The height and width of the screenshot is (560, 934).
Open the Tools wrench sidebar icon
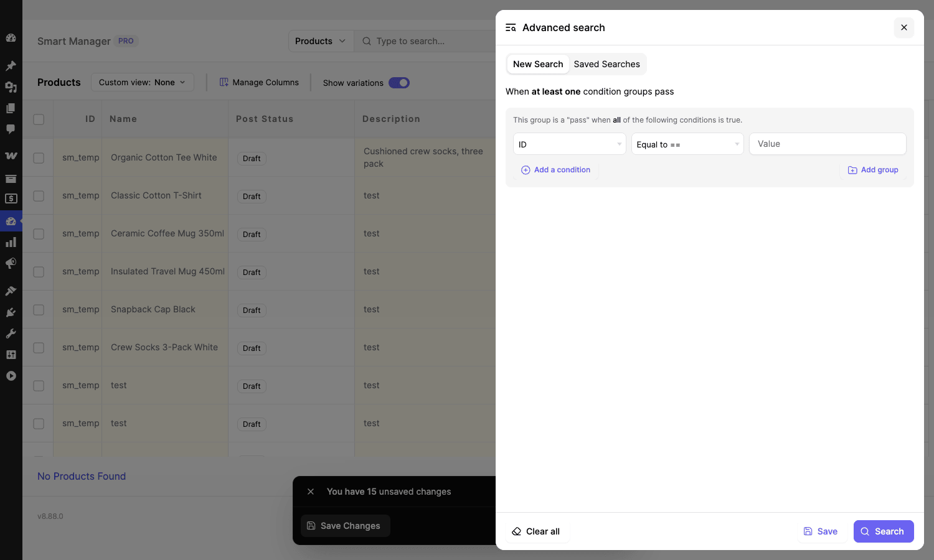pyautogui.click(x=11, y=334)
